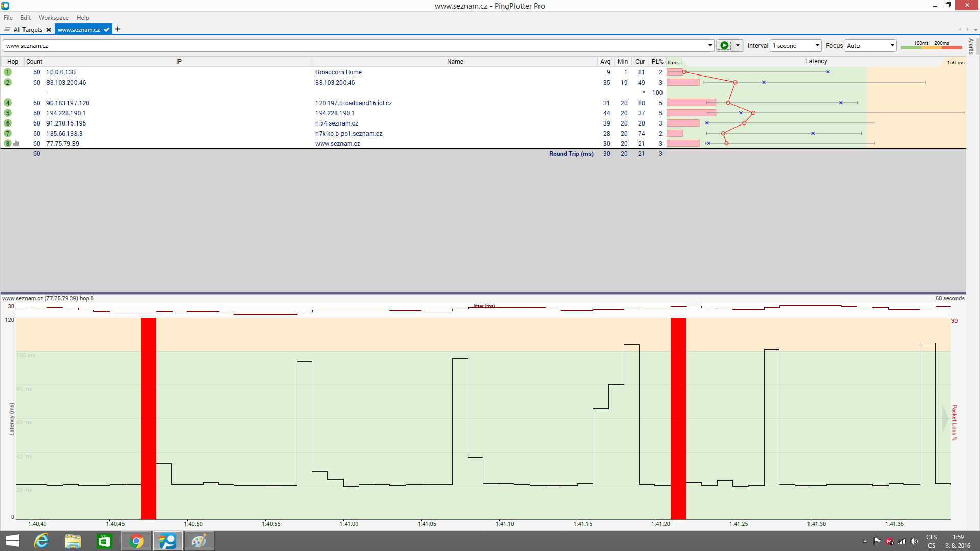Sort by the PL% column header
Screen dimensions: 980x551
pos(657,62)
